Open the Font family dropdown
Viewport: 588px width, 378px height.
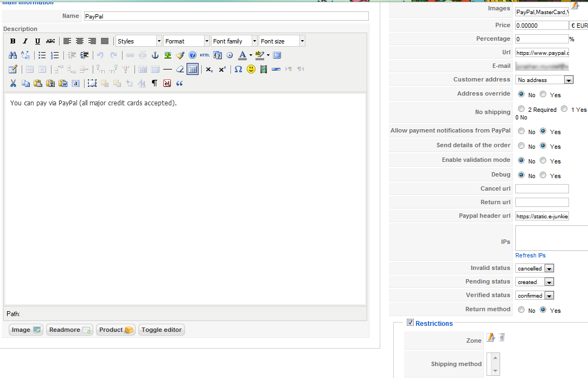point(234,41)
